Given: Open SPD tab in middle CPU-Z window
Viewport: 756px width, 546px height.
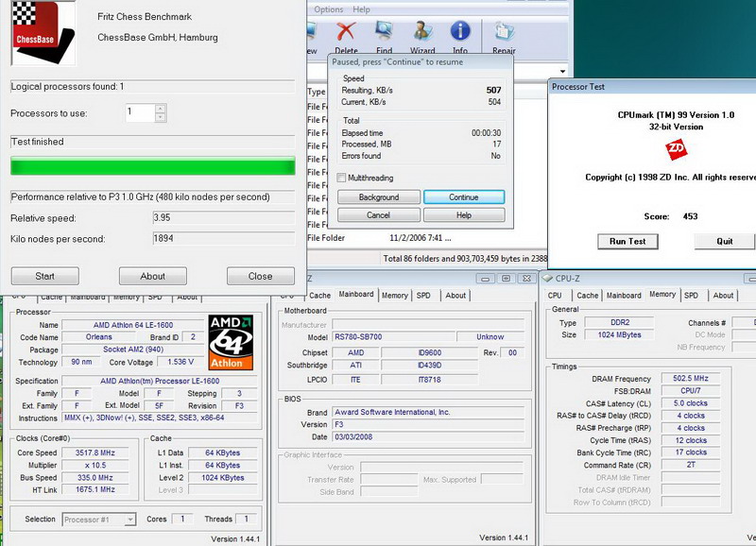Looking at the screenshot, I should 423,296.
